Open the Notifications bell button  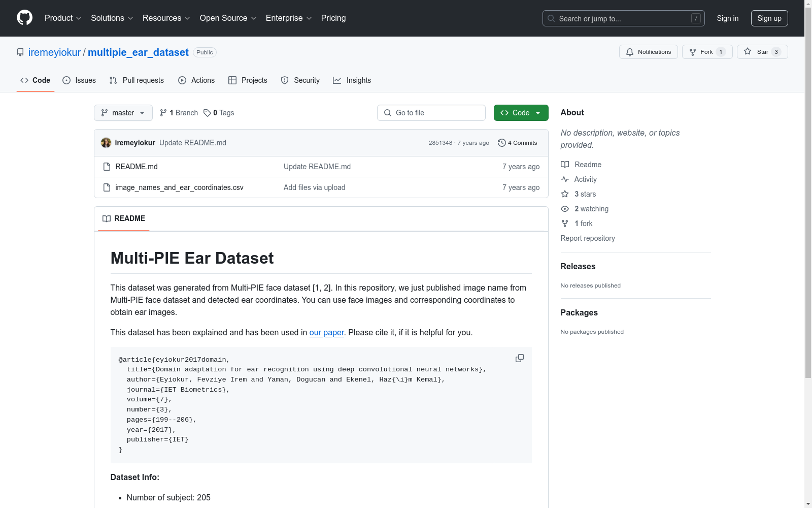click(x=648, y=52)
